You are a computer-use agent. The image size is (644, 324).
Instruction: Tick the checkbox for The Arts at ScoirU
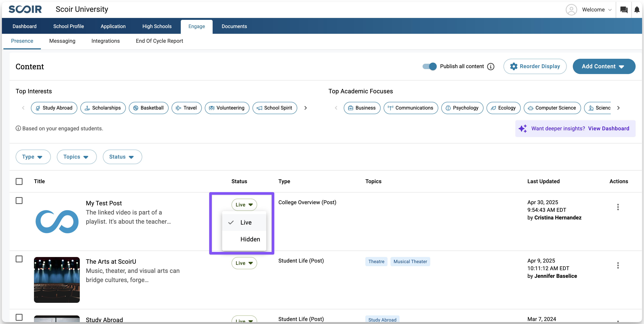(x=19, y=259)
